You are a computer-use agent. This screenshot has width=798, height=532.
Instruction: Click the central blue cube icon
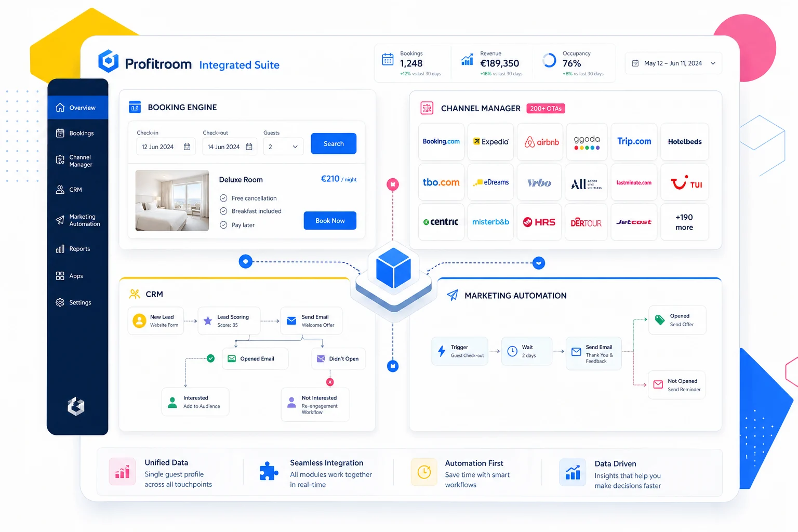click(x=393, y=269)
